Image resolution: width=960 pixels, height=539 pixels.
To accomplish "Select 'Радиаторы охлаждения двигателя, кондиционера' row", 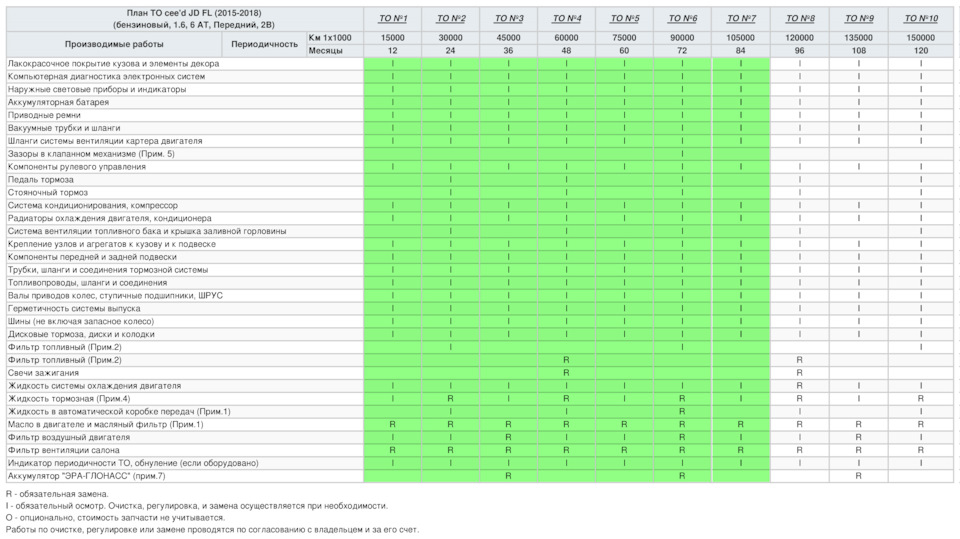I will 110,218.
